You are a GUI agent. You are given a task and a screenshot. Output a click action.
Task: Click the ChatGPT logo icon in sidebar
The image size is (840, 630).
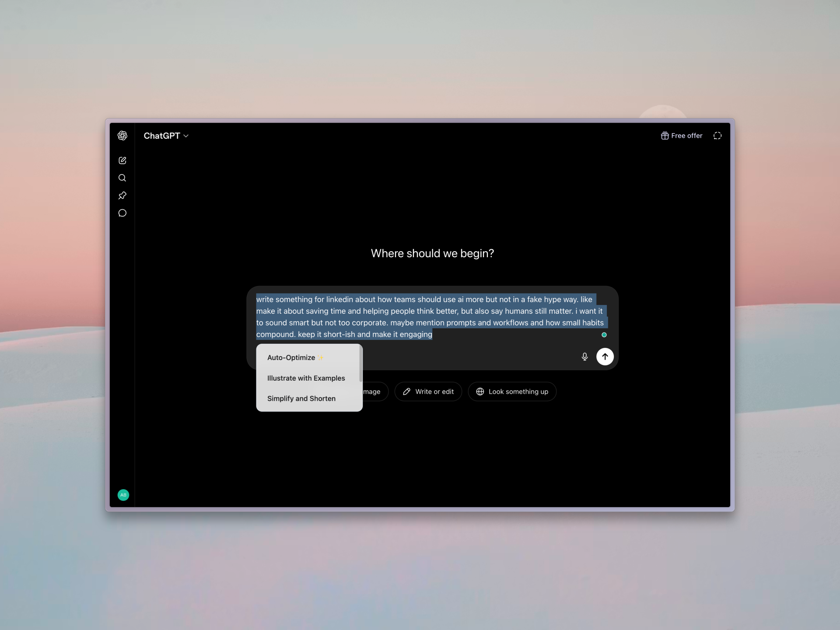tap(122, 136)
